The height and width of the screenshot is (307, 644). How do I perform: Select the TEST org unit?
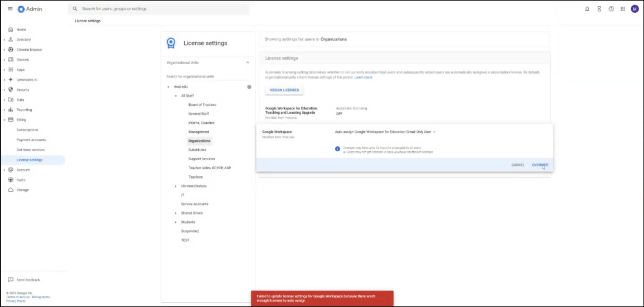(185, 241)
